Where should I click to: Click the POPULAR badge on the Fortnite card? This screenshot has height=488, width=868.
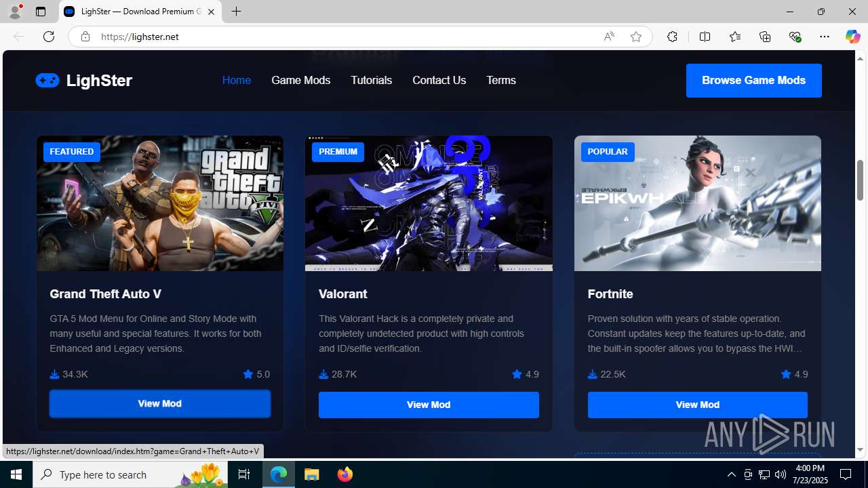point(608,152)
